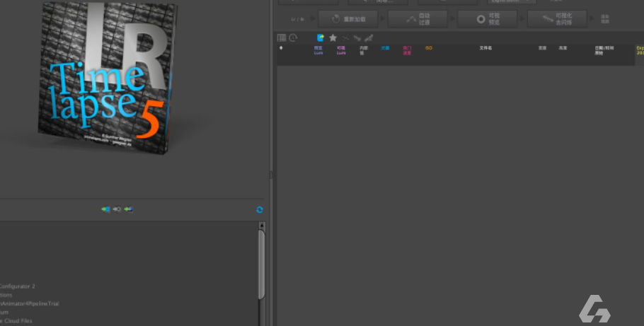Image resolution: width=644 pixels, height=326 pixels.
Task: Click the 自动过渡 auto transition button
Action: [x=418, y=19]
